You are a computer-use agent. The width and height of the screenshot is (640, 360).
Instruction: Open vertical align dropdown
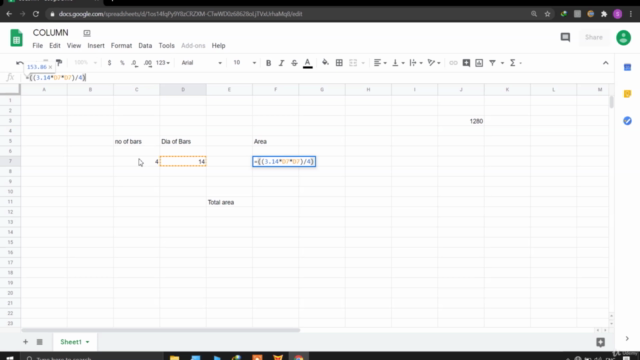(x=398, y=63)
